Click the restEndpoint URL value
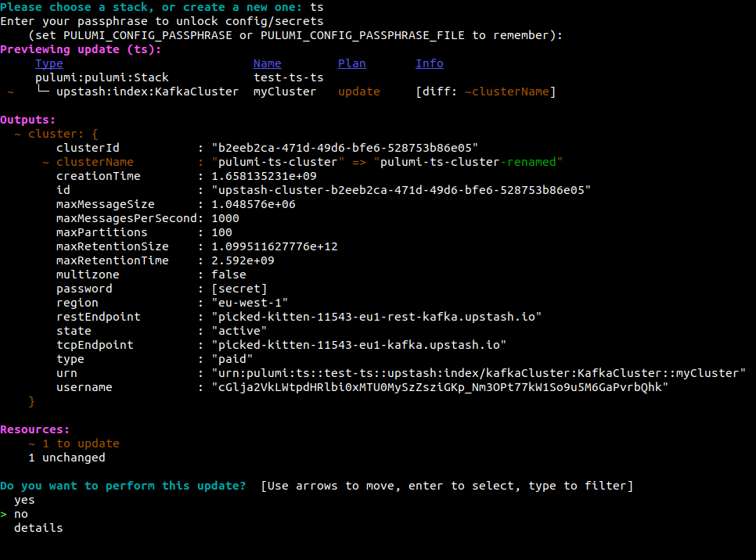 pos(376,317)
